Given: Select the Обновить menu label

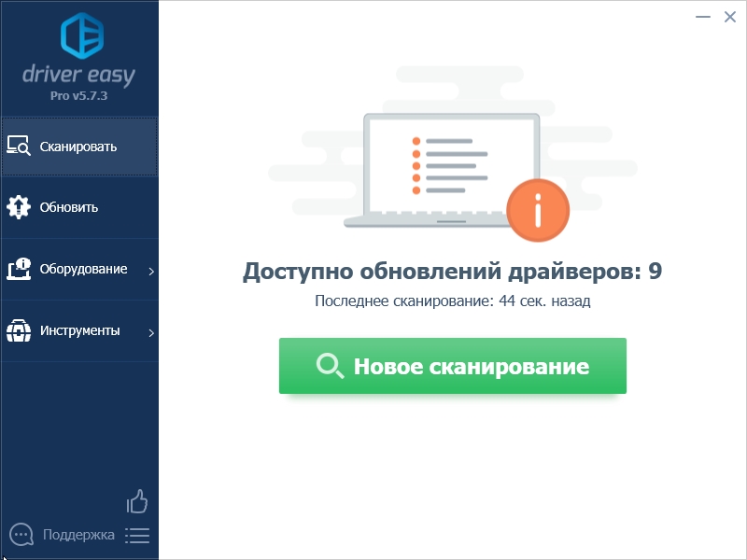Looking at the screenshot, I should 69,207.
